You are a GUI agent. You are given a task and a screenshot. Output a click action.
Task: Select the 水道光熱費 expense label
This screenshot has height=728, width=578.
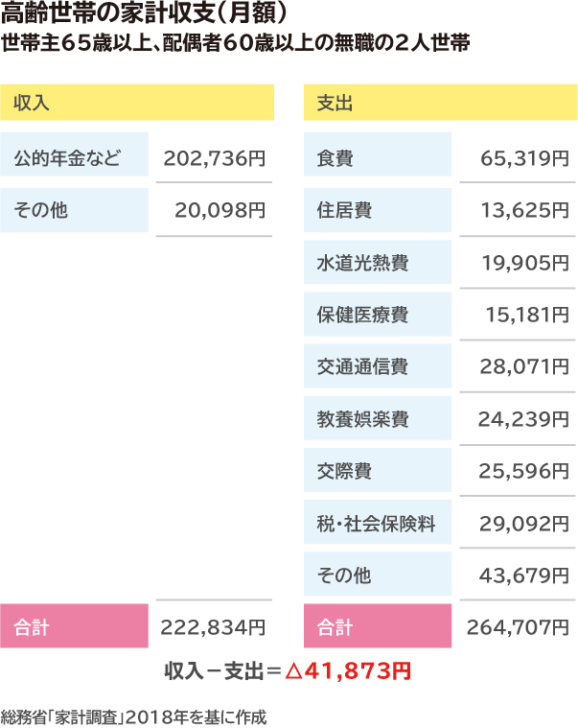[378, 262]
